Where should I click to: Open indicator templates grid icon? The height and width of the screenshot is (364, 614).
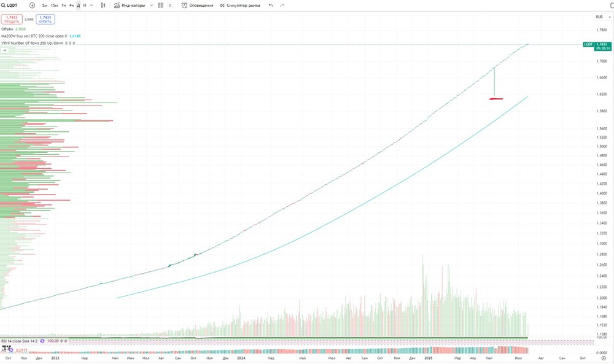pos(160,6)
